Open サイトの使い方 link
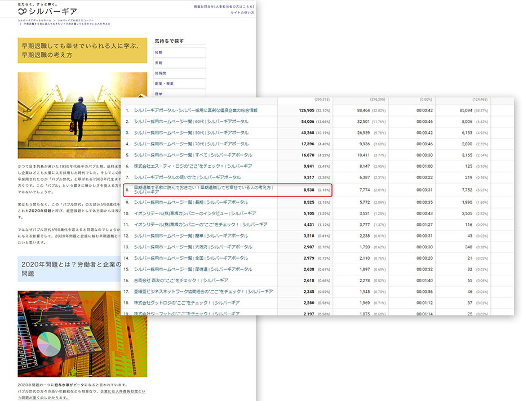Screen dimensions: 532x401 (x=242, y=12)
